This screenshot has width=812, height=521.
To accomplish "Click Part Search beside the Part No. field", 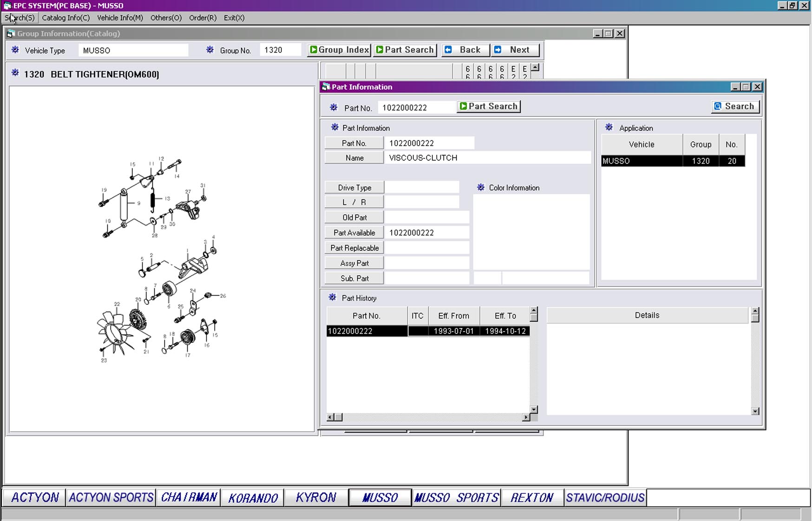I will point(488,106).
